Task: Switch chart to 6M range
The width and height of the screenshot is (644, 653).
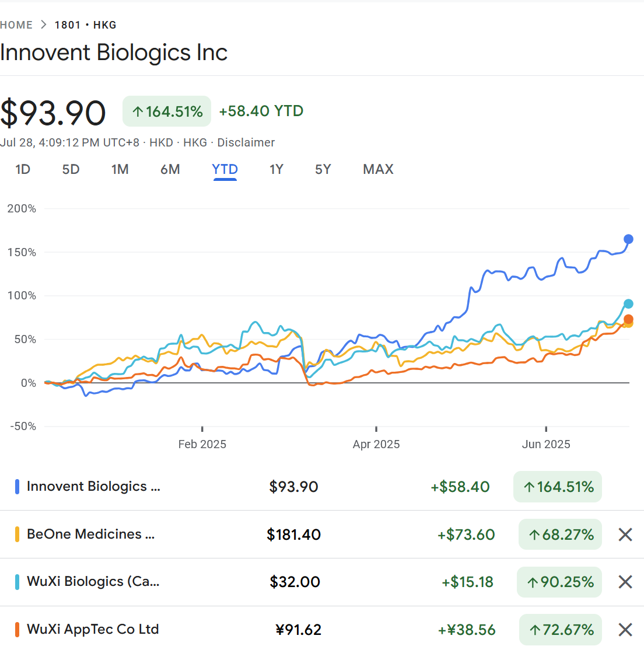Action: 170,170
